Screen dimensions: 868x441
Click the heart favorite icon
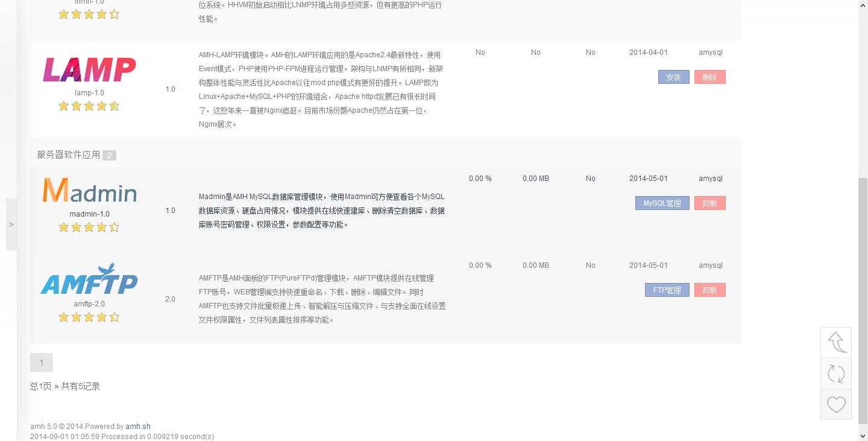836,404
